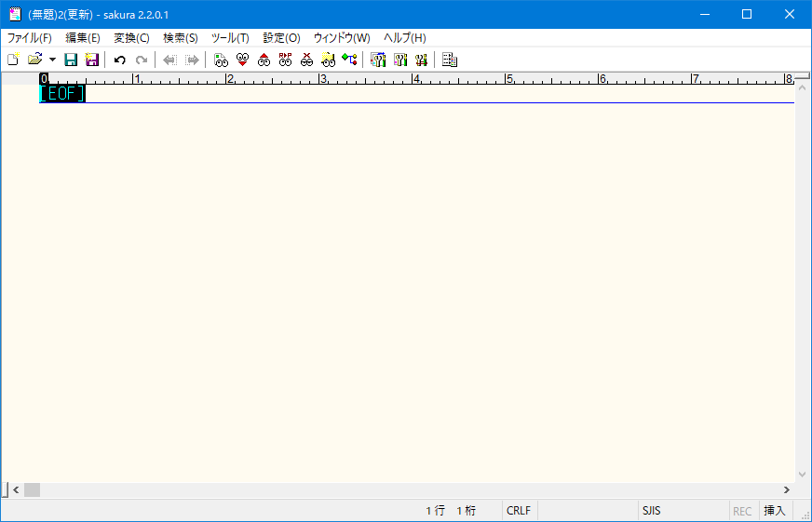Click the 1 桁 column position text
This screenshot has height=522, width=812.
pyautogui.click(x=467, y=511)
